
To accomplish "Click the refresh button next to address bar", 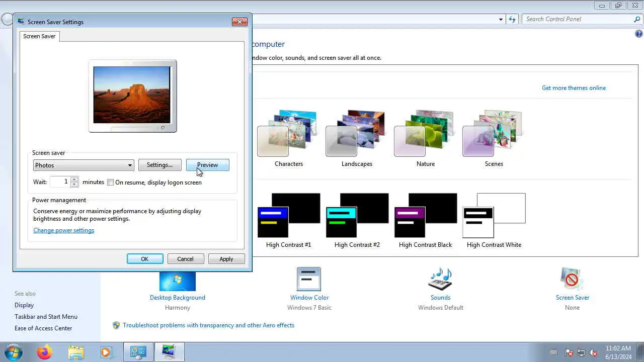I will [512, 19].
